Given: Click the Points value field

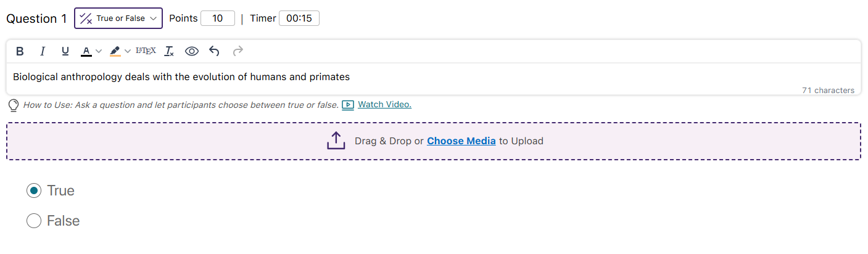Looking at the screenshot, I should coord(218,18).
